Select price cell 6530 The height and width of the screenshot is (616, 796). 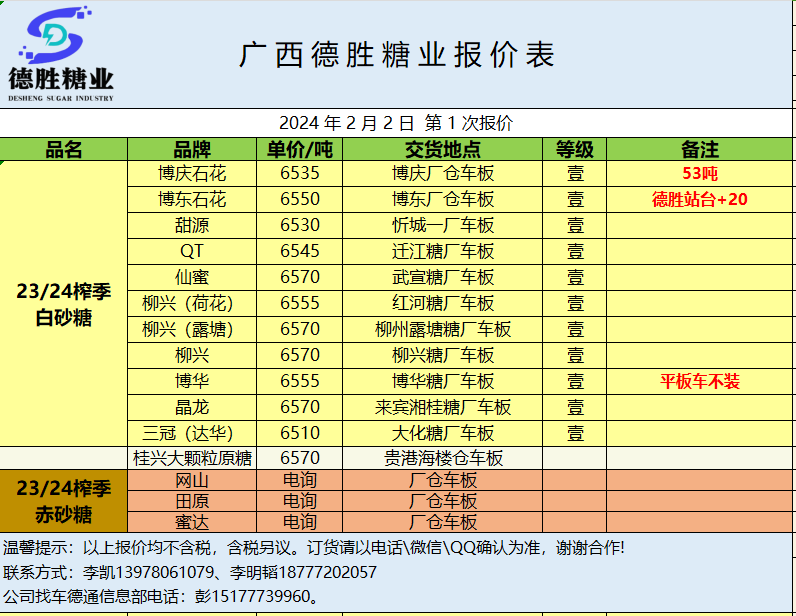[300, 225]
